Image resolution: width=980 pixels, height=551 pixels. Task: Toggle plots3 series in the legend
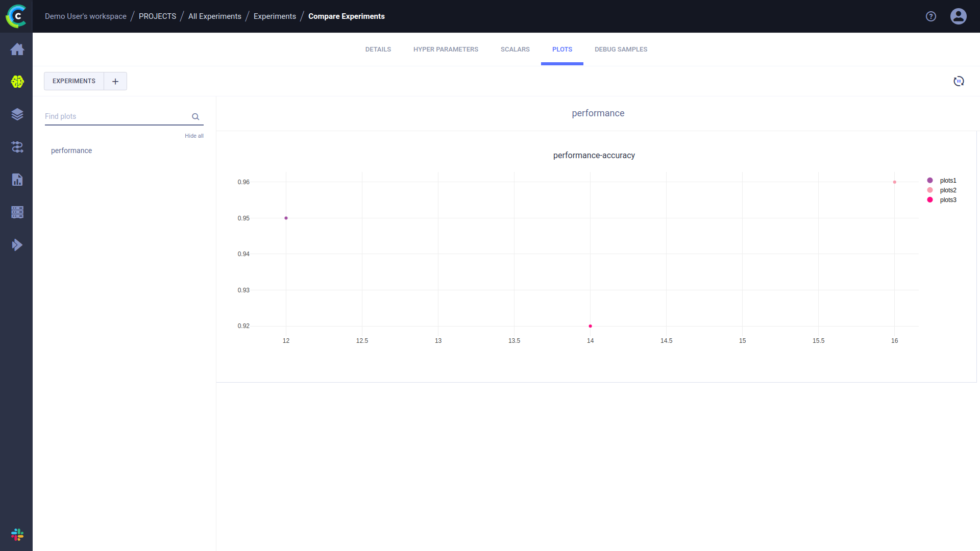click(948, 200)
